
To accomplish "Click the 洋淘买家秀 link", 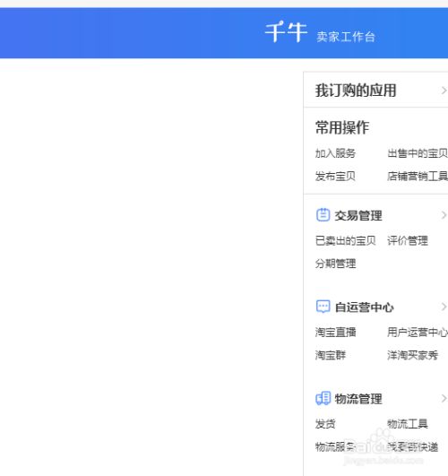I will [412, 355].
